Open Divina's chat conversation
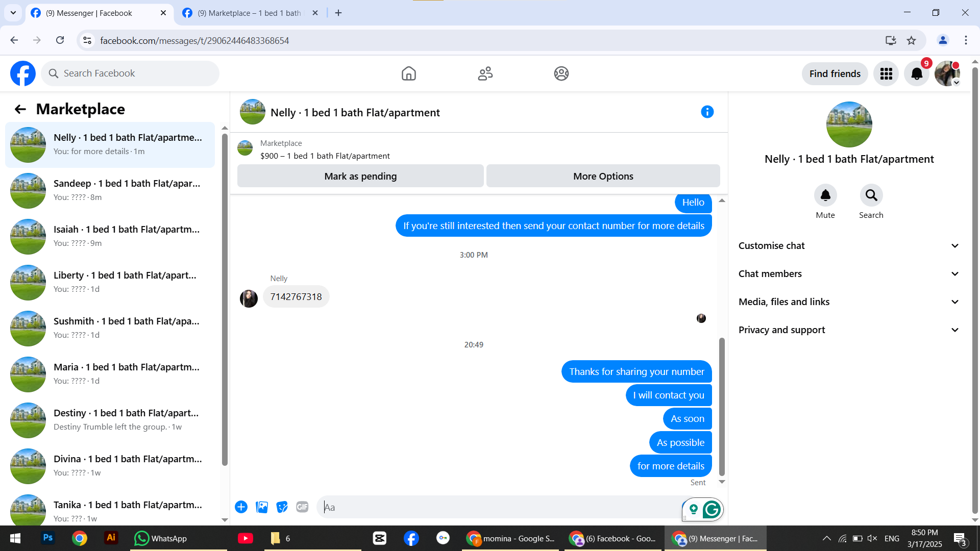Image resolution: width=980 pixels, height=551 pixels. pyautogui.click(x=110, y=466)
